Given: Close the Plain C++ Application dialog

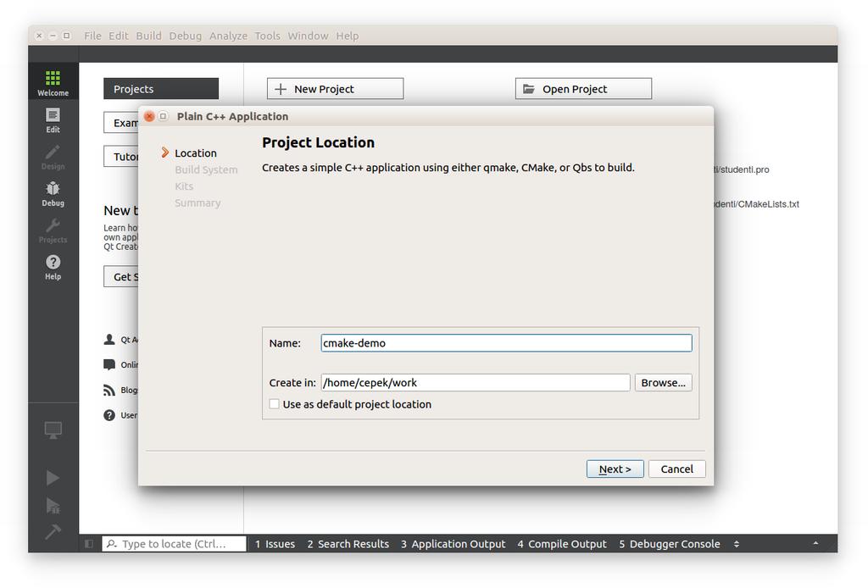Looking at the screenshot, I should 149,116.
